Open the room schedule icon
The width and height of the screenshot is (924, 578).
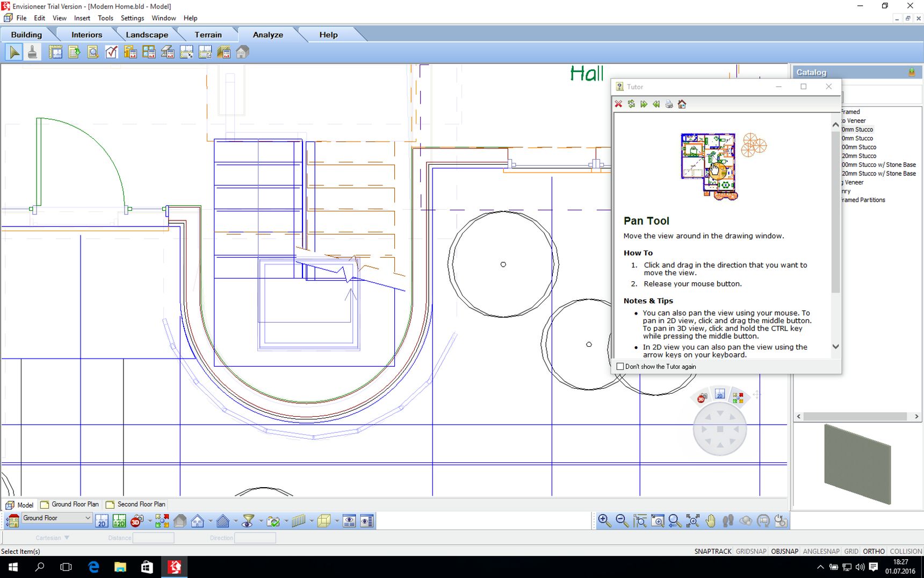tap(186, 52)
